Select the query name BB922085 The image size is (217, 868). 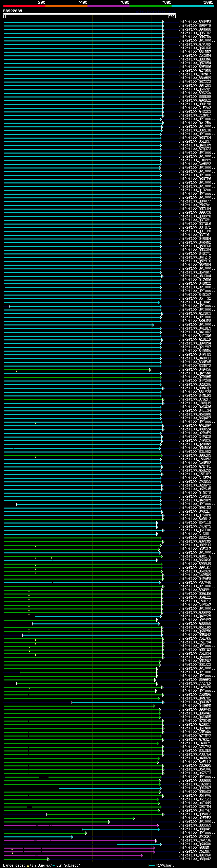click(13, 11)
